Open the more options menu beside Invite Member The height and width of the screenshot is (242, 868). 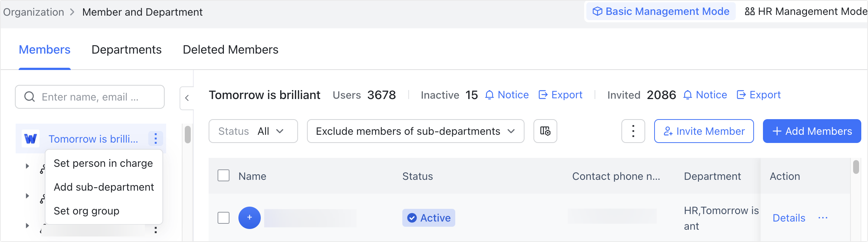point(633,131)
